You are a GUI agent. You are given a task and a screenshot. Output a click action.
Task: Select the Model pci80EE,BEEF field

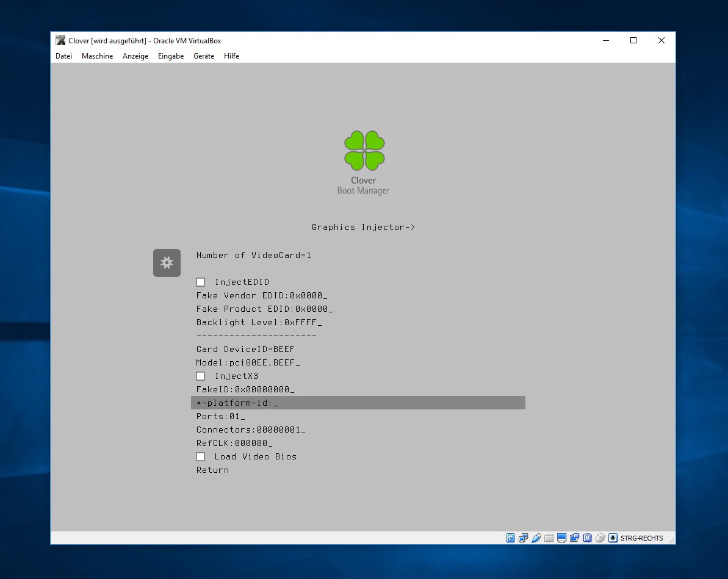(248, 362)
